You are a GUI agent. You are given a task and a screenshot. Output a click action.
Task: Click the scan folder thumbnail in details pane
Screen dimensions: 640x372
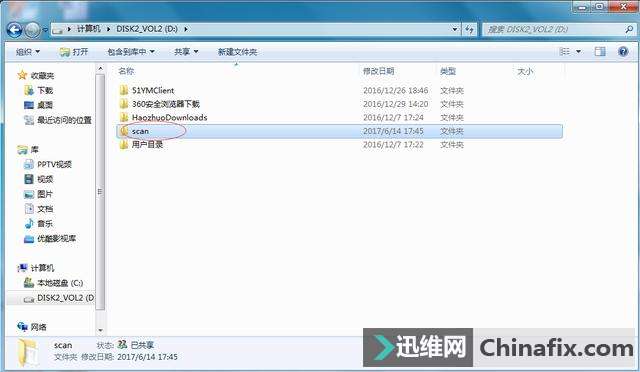[28, 353]
